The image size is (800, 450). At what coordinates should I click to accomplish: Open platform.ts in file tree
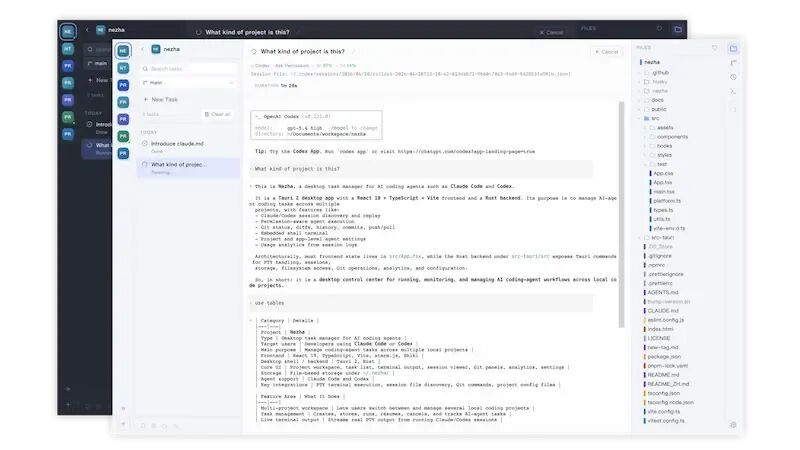click(x=665, y=201)
